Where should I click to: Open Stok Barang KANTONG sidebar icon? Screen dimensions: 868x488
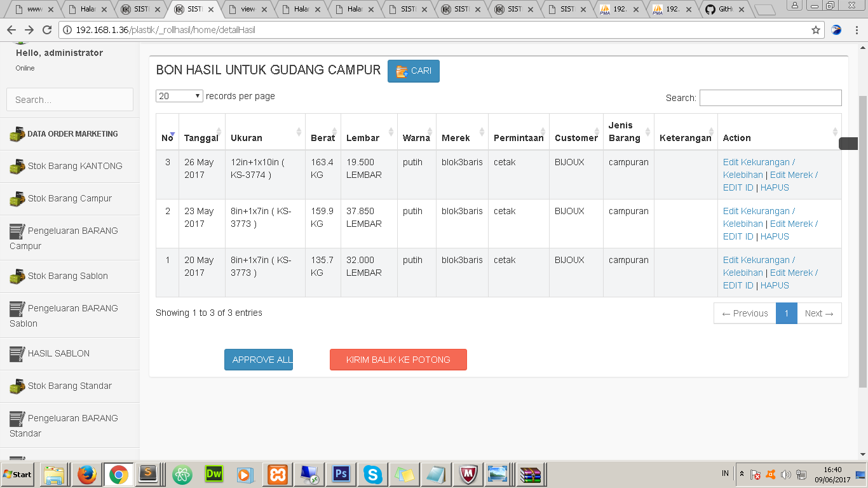17,166
